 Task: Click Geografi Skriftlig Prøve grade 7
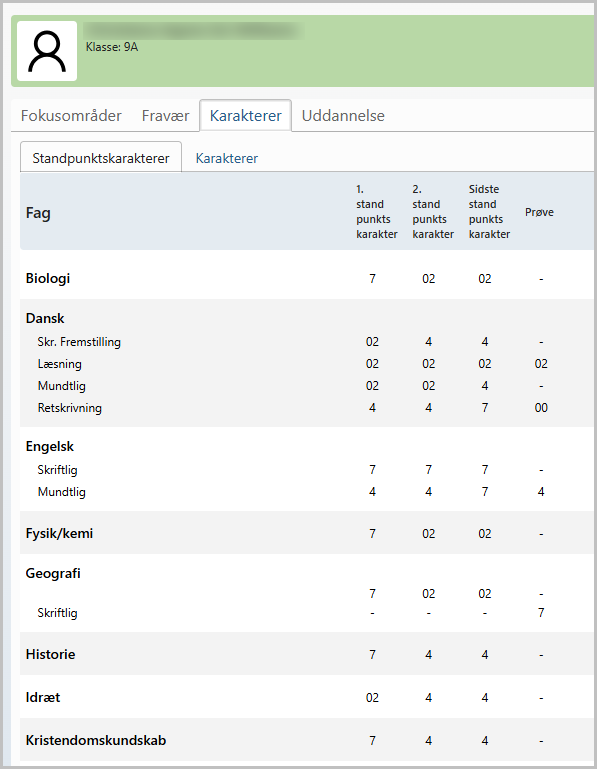coord(541,612)
